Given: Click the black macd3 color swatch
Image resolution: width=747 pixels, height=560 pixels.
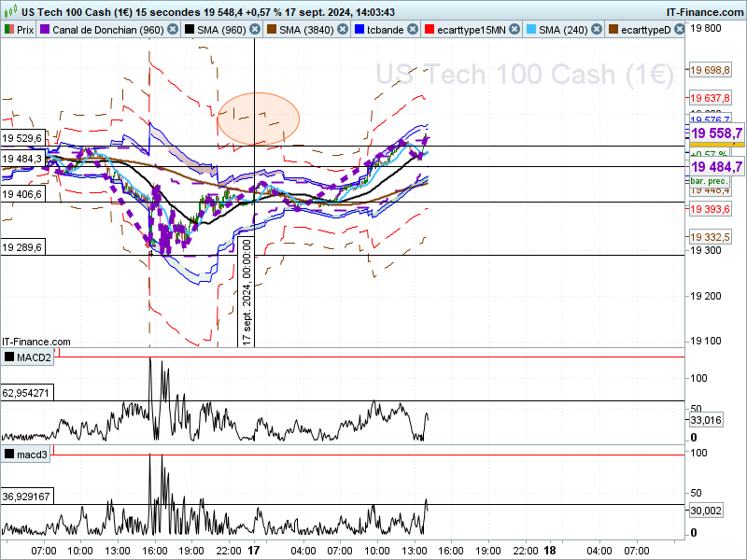Looking at the screenshot, I should coord(9,455).
